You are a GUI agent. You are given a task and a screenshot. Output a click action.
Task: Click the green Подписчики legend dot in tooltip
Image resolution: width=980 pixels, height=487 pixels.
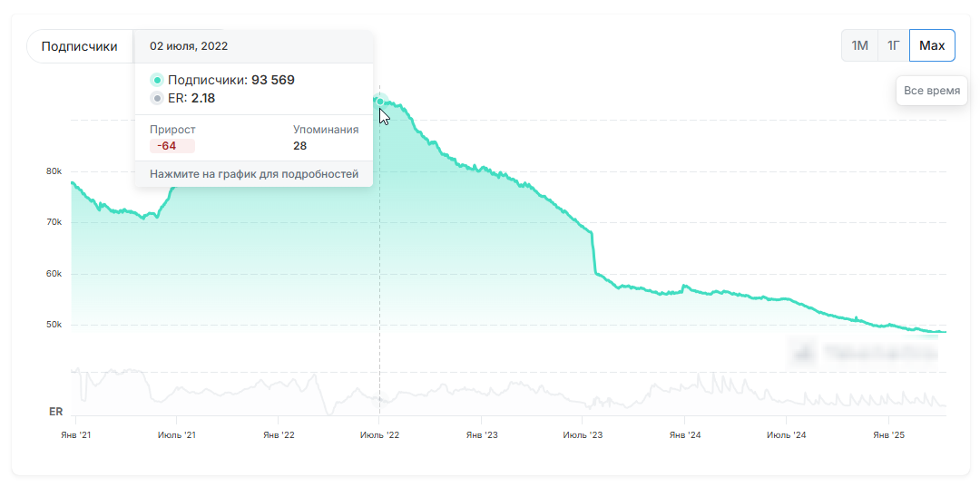157,80
